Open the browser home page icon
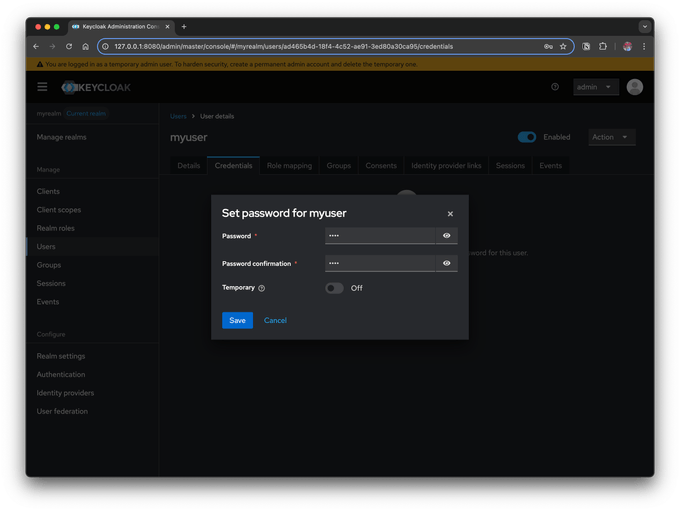The height and width of the screenshot is (511, 680). (85, 46)
